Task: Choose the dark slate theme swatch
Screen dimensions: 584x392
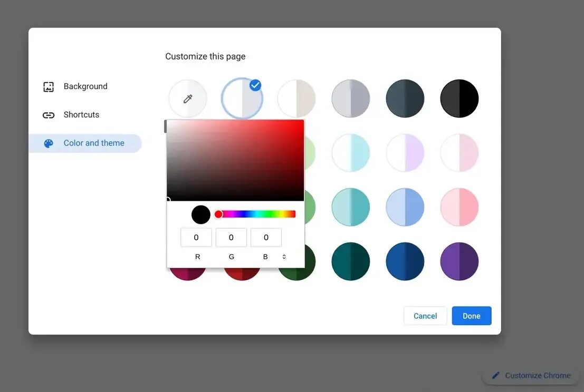Action: 405,99
